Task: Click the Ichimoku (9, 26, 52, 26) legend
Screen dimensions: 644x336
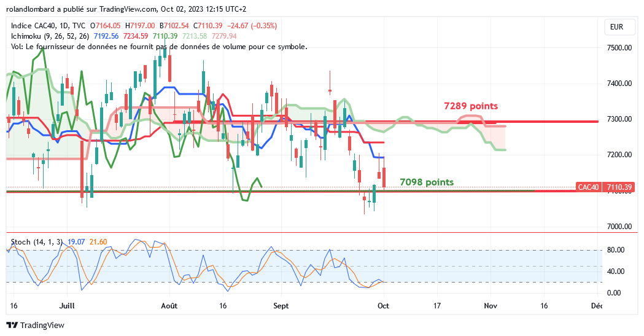Action: [50, 36]
